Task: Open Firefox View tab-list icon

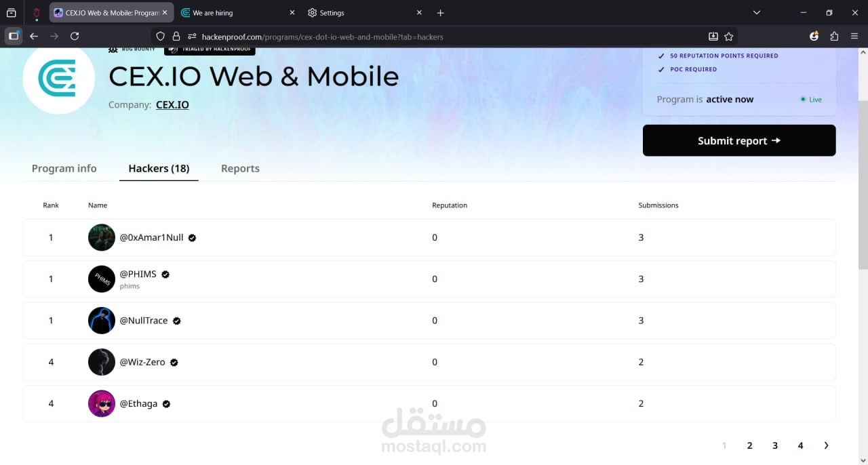Action: tap(12, 13)
